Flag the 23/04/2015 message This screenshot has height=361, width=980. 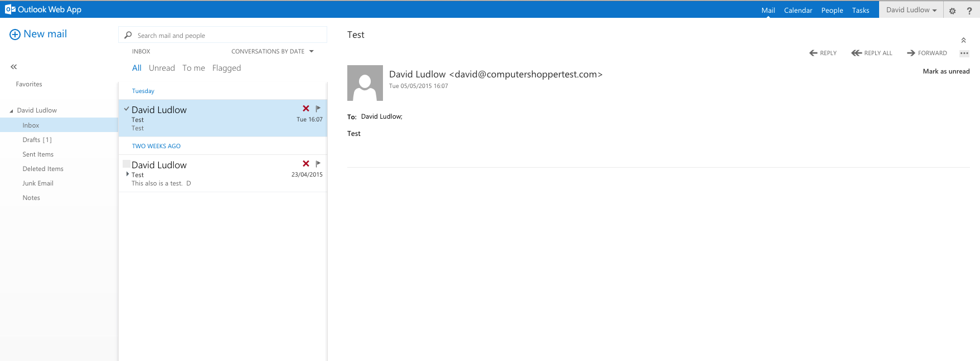point(318,164)
